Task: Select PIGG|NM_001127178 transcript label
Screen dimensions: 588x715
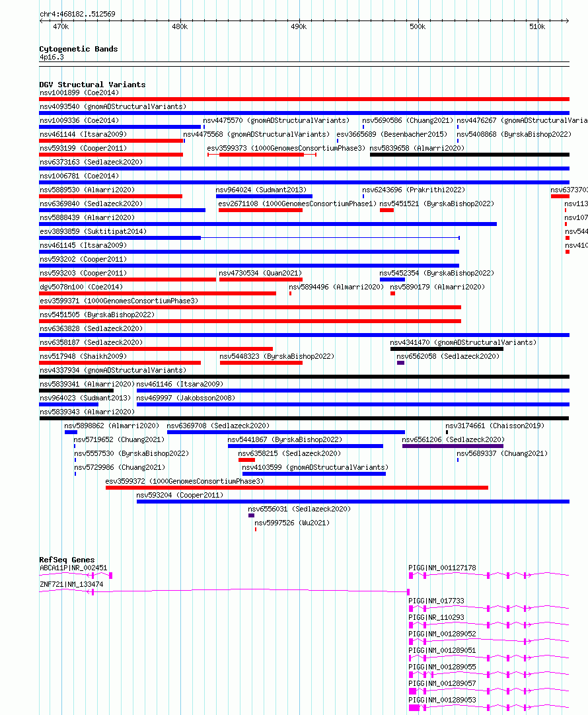Action: [442, 568]
